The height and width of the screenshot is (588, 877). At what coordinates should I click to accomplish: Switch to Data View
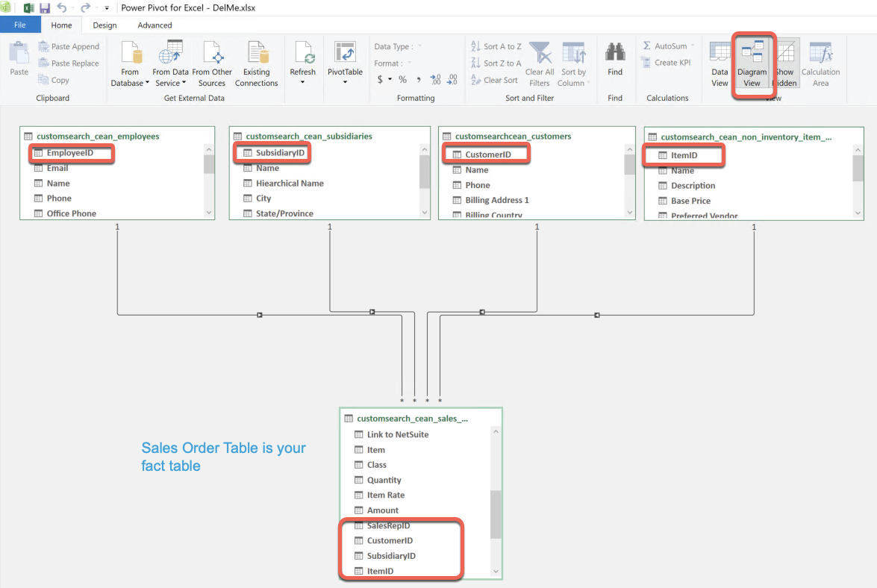(720, 63)
